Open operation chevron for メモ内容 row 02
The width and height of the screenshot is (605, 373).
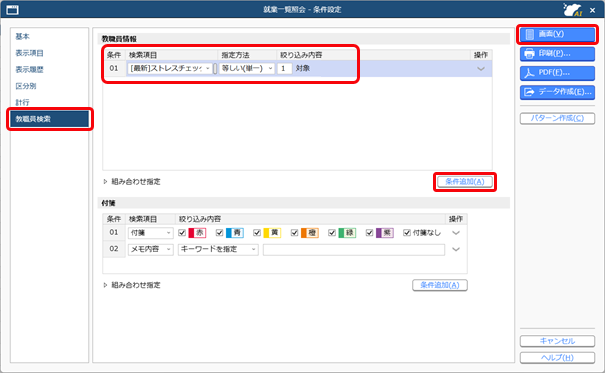click(456, 250)
